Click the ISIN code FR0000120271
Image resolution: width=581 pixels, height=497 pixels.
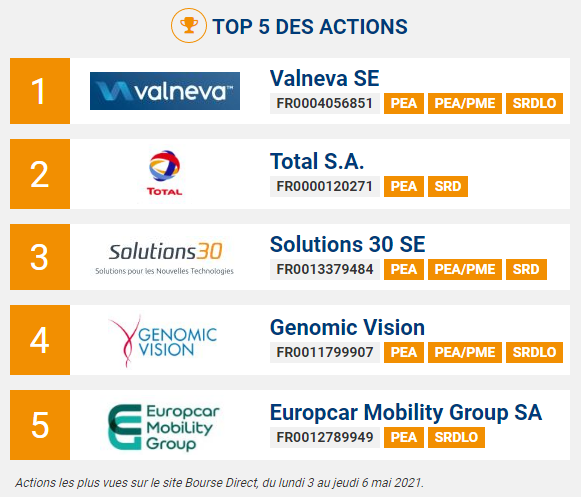click(x=325, y=186)
